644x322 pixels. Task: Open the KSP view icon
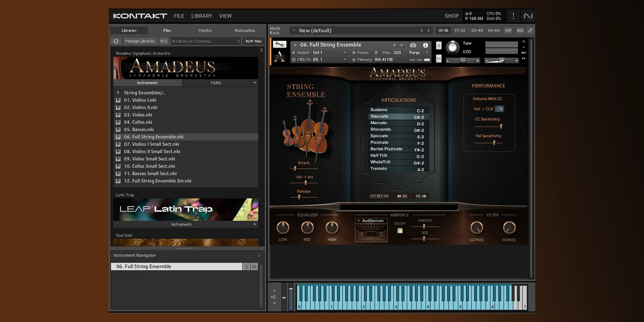pyautogui.click(x=508, y=30)
